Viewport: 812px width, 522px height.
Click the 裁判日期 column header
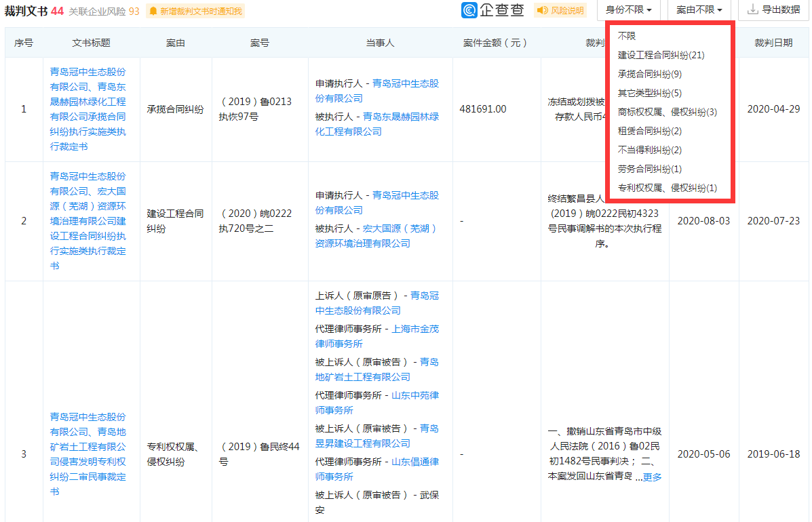(x=773, y=43)
